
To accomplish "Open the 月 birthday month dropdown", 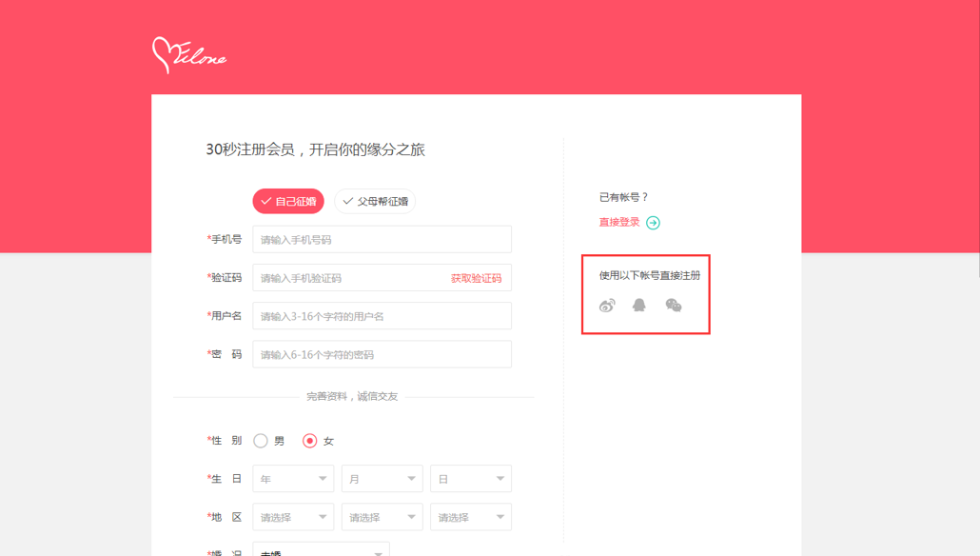I will click(x=382, y=479).
